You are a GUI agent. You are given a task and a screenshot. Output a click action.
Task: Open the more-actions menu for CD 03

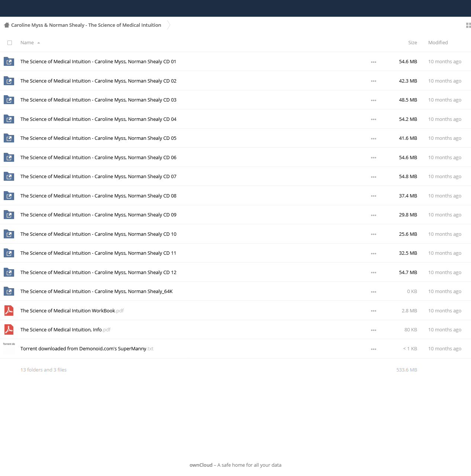click(x=374, y=100)
